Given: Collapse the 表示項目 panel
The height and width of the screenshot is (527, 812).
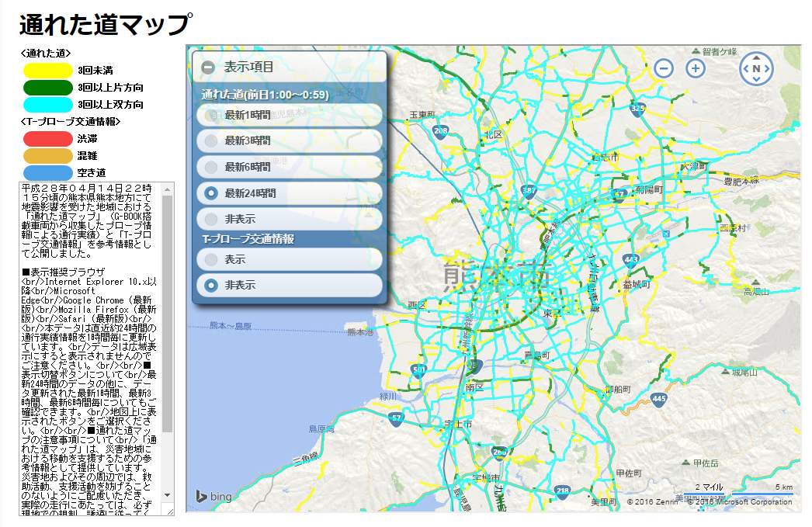Looking at the screenshot, I should pyautogui.click(x=208, y=68).
